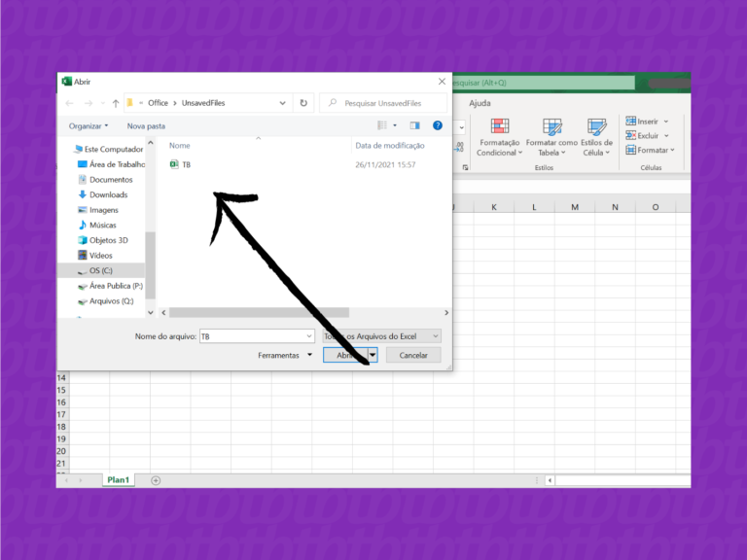The image size is (747, 560).
Task: Select Este Computador in navigation pane
Action: (x=114, y=149)
